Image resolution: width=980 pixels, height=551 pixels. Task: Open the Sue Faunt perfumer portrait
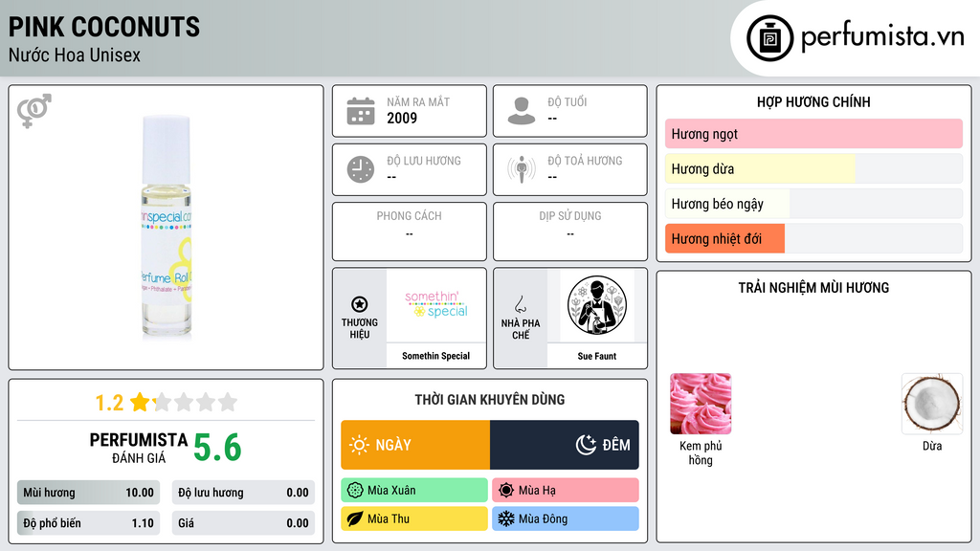597,305
